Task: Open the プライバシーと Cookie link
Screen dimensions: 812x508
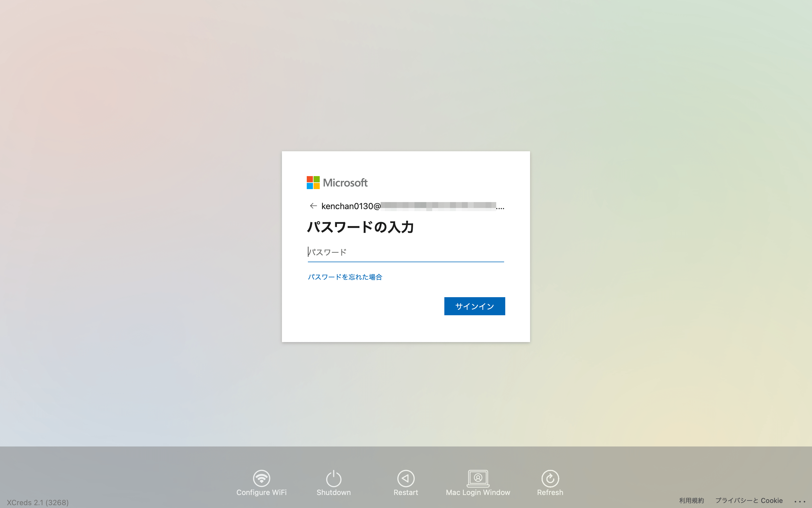Action: tap(749, 500)
